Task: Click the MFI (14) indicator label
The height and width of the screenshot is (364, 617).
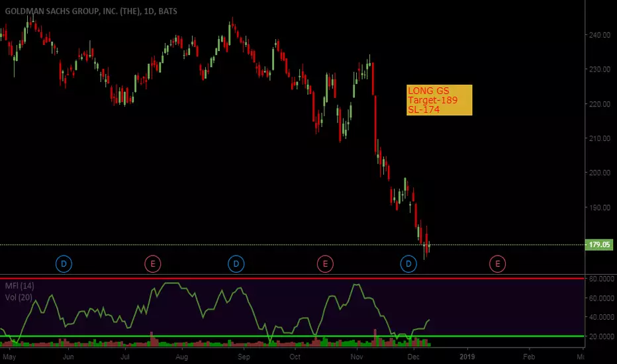Action: pyautogui.click(x=20, y=286)
